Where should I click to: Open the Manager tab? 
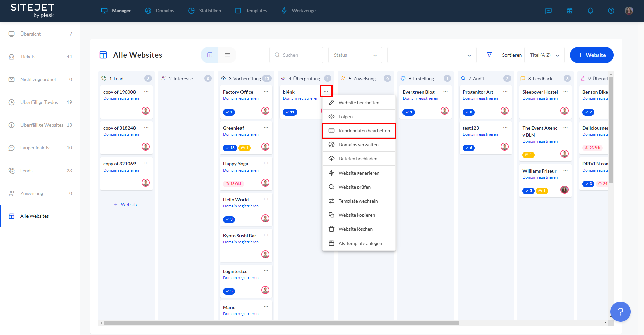click(x=116, y=11)
